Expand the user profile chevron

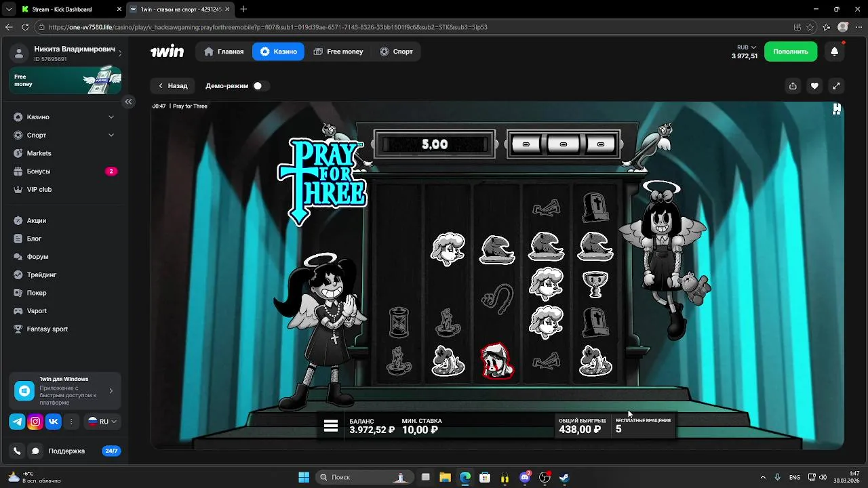[120, 53]
